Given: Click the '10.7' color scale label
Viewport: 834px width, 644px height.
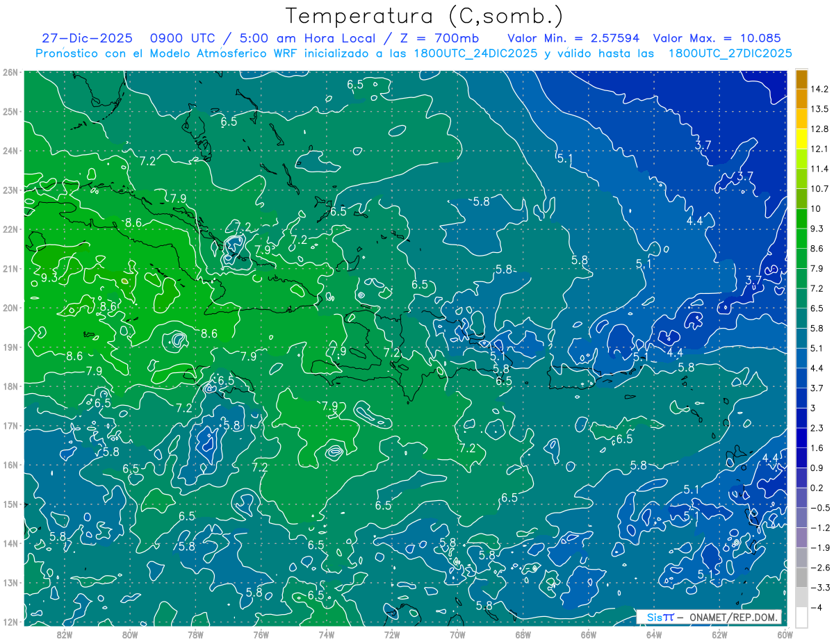Looking at the screenshot, I should (x=819, y=189).
